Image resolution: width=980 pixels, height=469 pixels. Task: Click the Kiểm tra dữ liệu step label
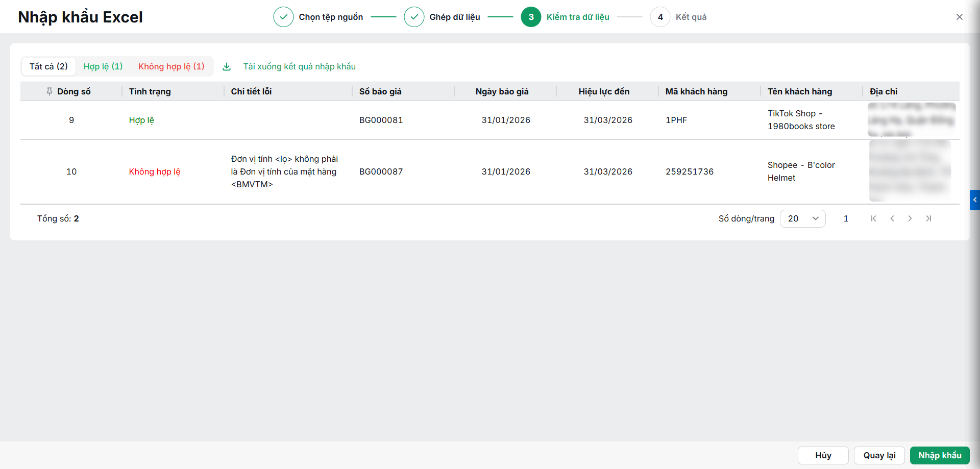coord(578,17)
